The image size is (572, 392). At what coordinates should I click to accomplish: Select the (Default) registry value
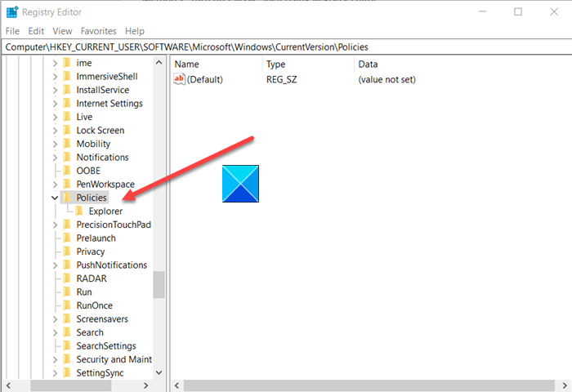pos(204,79)
